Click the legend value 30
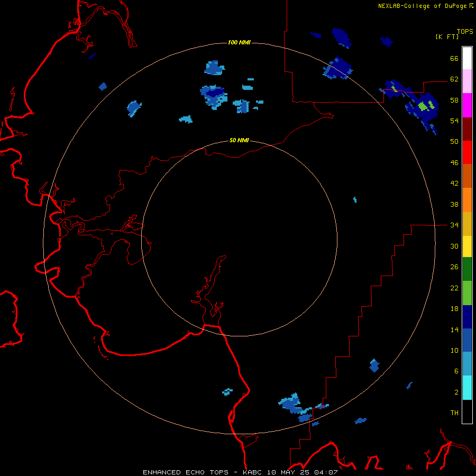 click(454, 246)
